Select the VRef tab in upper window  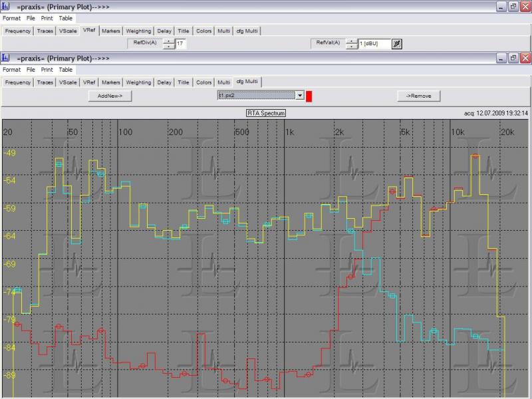pos(89,30)
